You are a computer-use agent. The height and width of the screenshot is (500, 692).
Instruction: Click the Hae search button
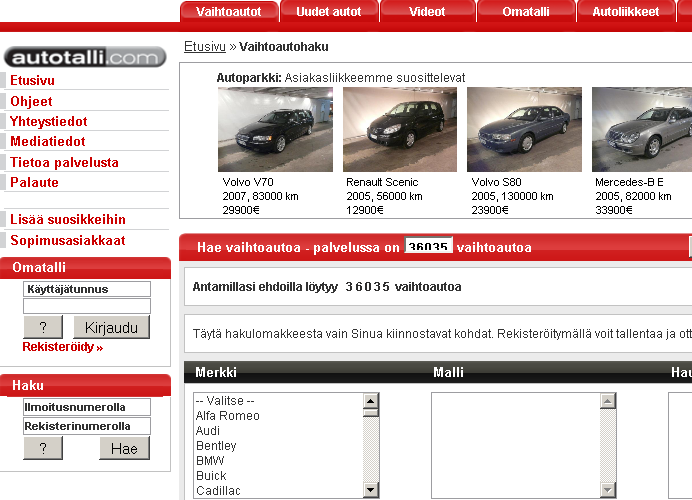click(124, 448)
